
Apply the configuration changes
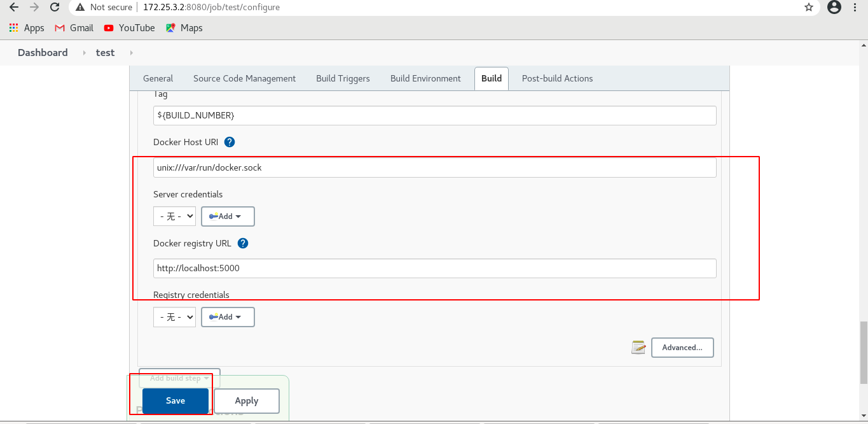click(247, 400)
